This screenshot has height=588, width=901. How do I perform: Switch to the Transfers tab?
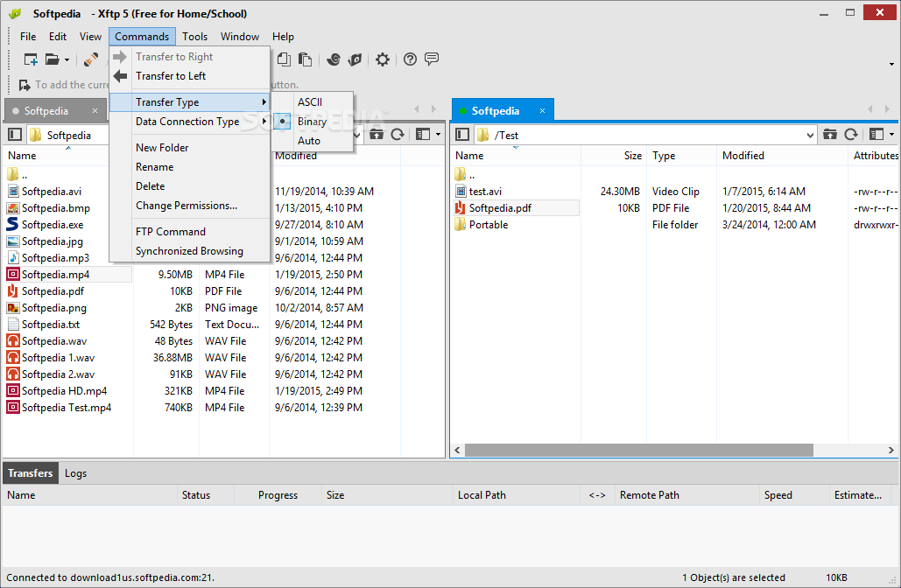coord(30,473)
